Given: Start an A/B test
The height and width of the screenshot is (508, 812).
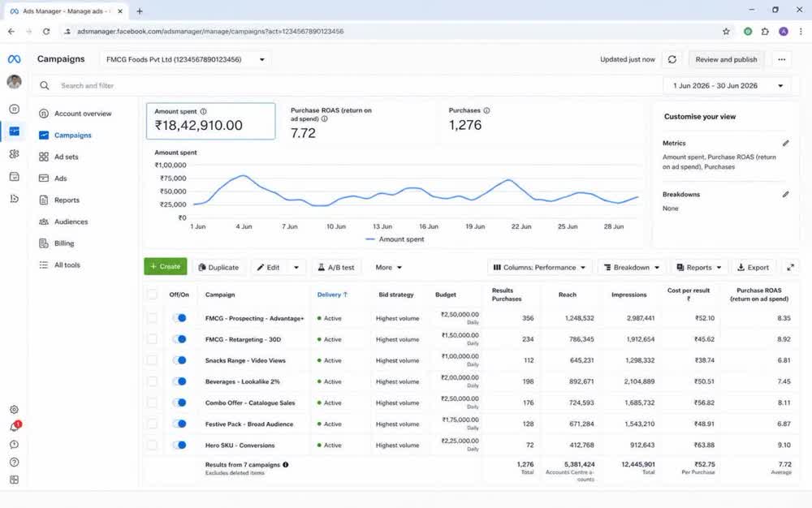Looking at the screenshot, I should (336, 268).
